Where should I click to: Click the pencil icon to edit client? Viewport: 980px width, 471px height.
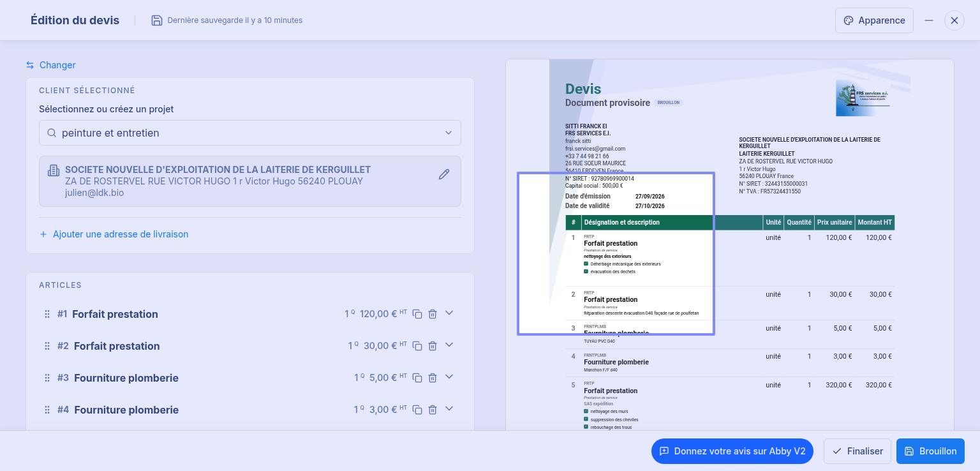[444, 174]
